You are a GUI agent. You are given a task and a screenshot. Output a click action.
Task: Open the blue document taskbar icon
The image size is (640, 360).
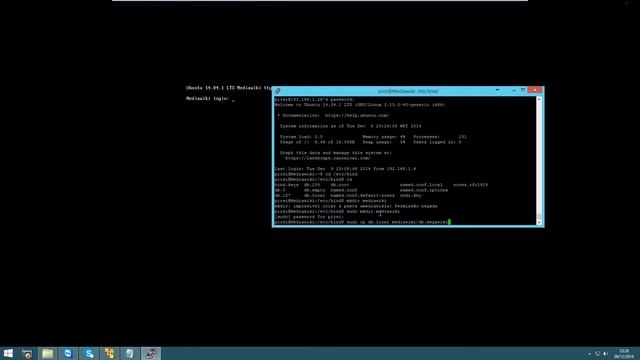130,353
